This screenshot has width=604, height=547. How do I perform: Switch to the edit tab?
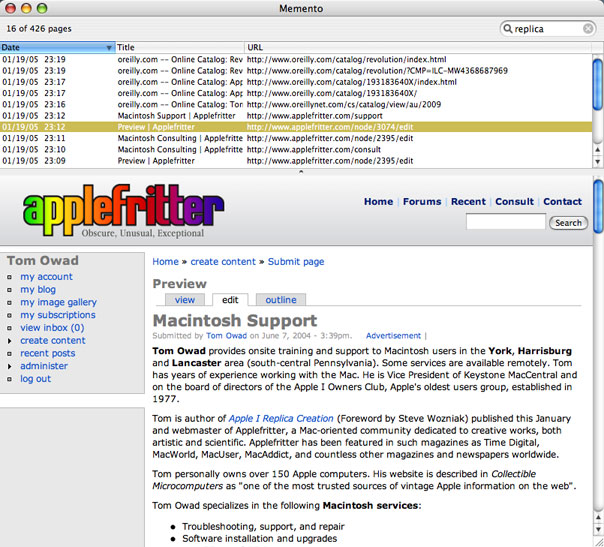pyautogui.click(x=230, y=300)
